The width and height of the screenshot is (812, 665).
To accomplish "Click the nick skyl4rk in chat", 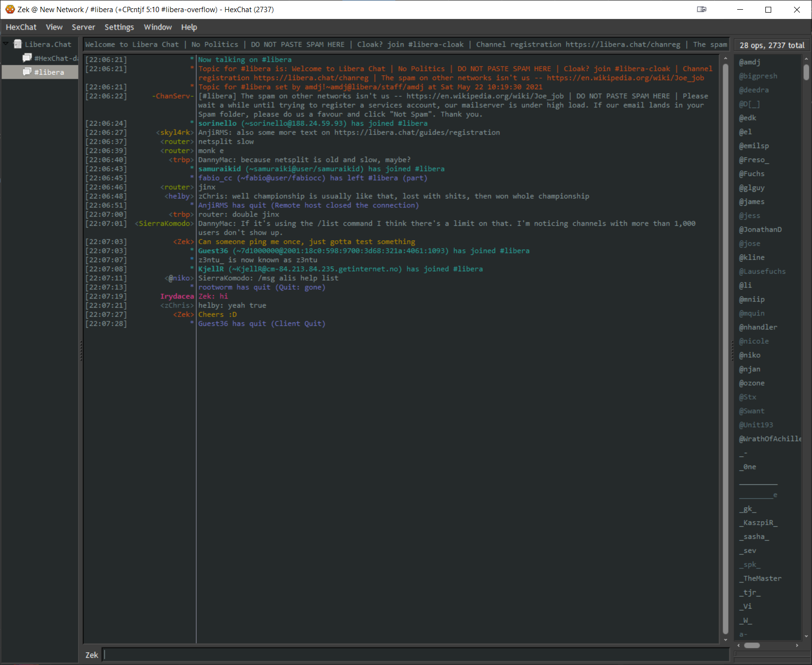I will (175, 133).
